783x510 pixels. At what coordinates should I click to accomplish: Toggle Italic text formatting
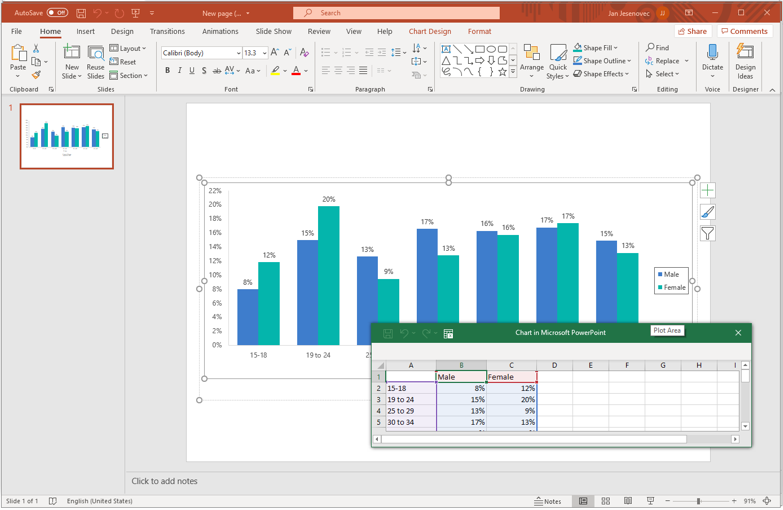(180, 71)
